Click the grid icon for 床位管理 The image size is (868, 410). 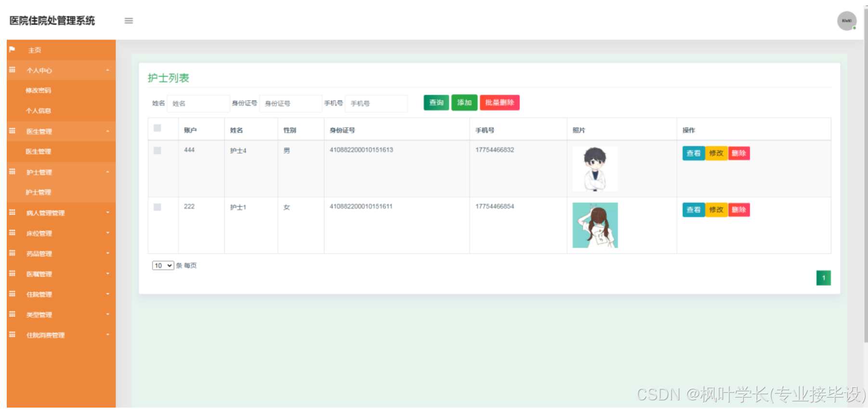pos(12,233)
